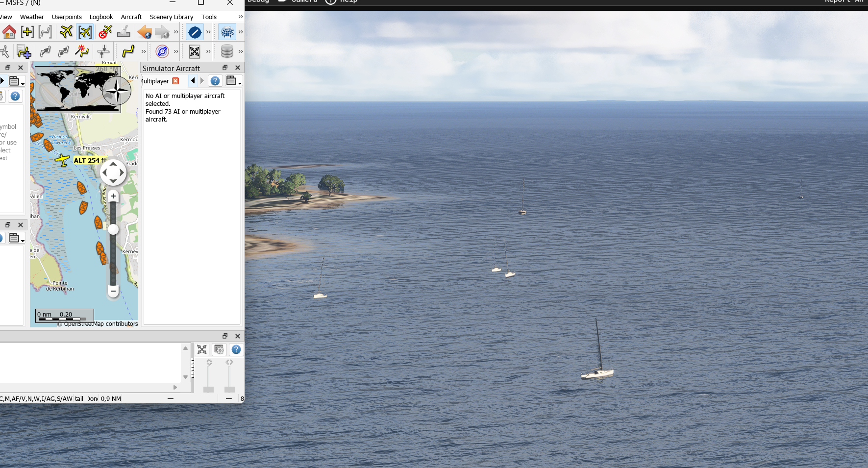This screenshot has width=868, height=468.
Task: Expand hidden menu items chevron after Tools
Action: (x=240, y=17)
